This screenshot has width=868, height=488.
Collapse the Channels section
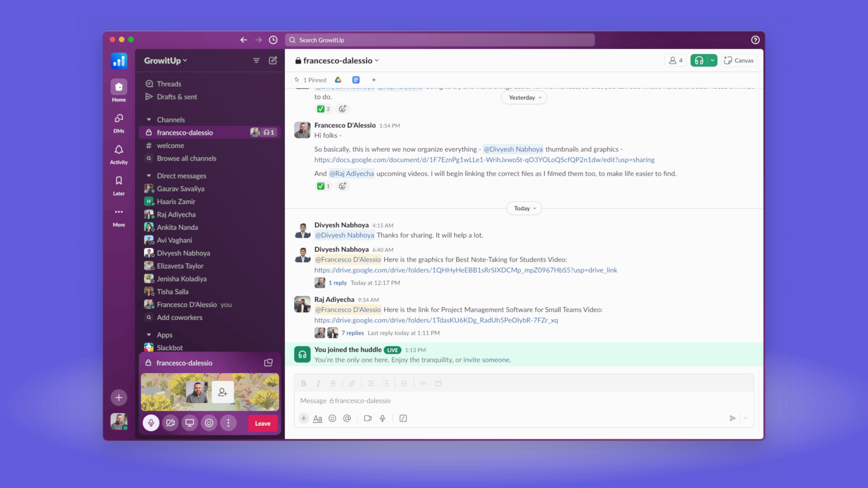pos(149,120)
